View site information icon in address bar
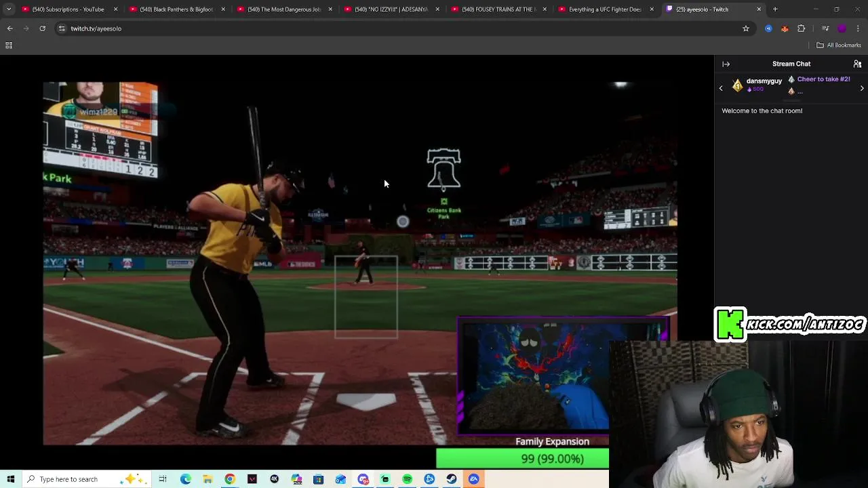 62,28
